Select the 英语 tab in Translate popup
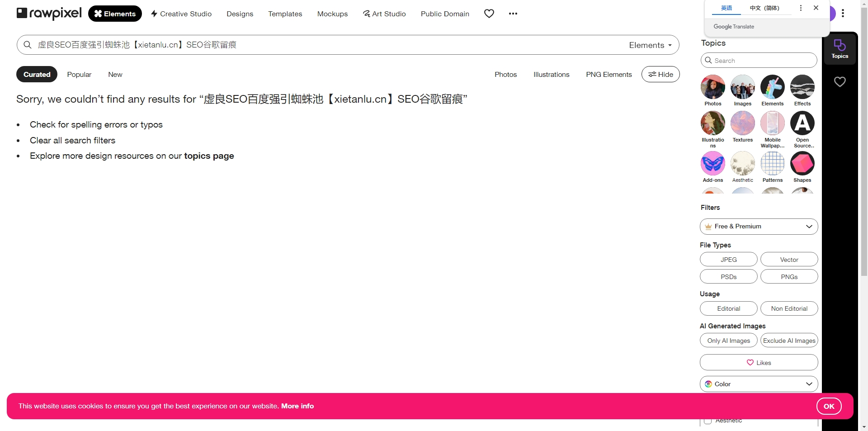 coord(726,8)
